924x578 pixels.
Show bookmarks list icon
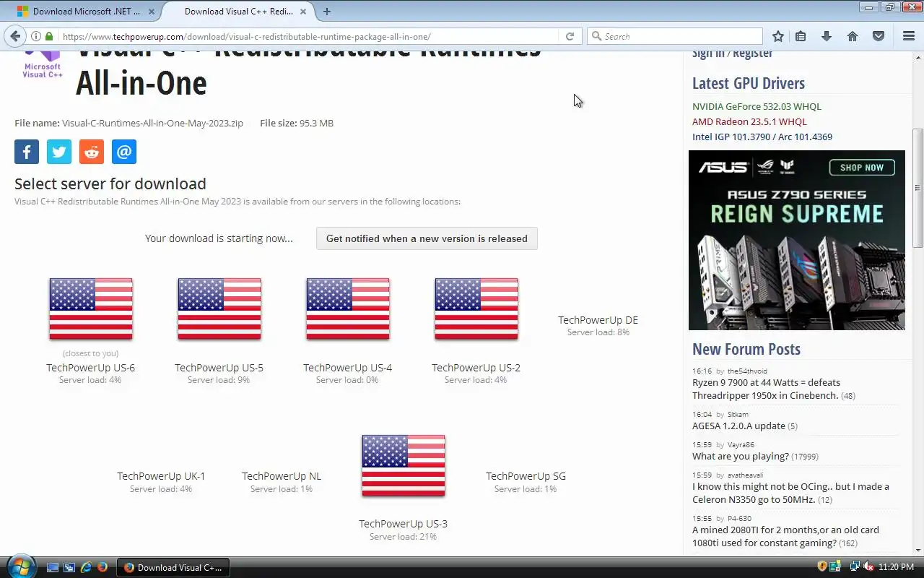point(801,36)
